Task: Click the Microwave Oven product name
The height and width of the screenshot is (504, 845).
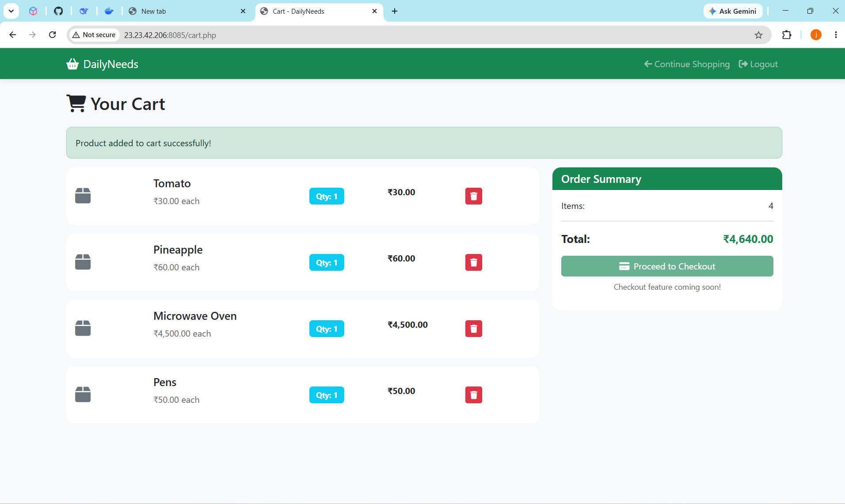Action: click(x=195, y=316)
